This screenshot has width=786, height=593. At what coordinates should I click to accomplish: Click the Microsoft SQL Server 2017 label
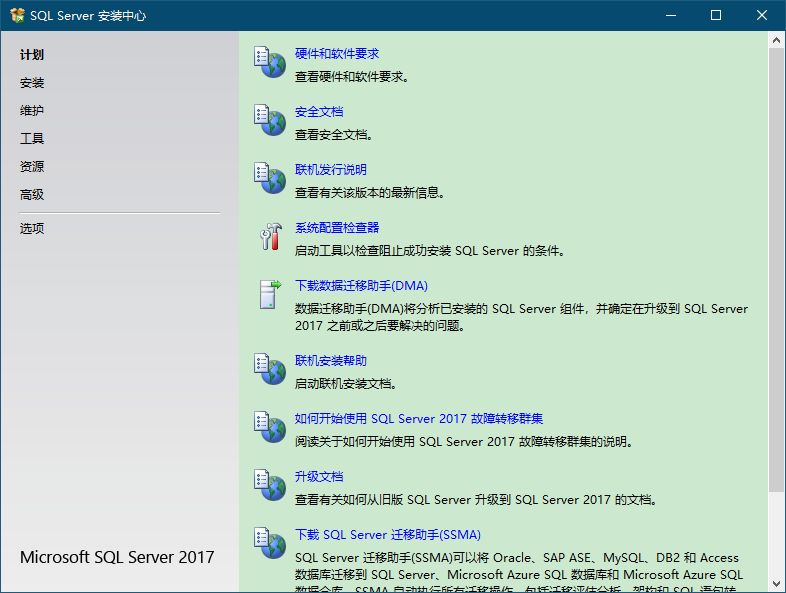click(117, 557)
